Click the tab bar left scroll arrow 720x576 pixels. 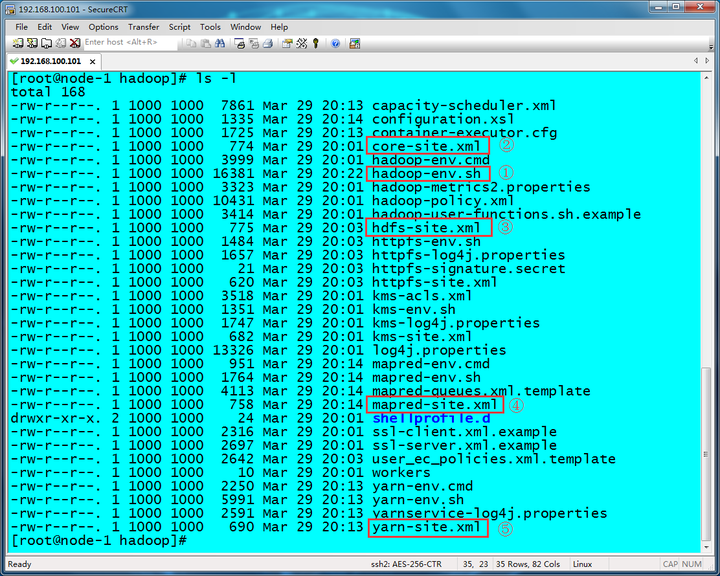696,61
